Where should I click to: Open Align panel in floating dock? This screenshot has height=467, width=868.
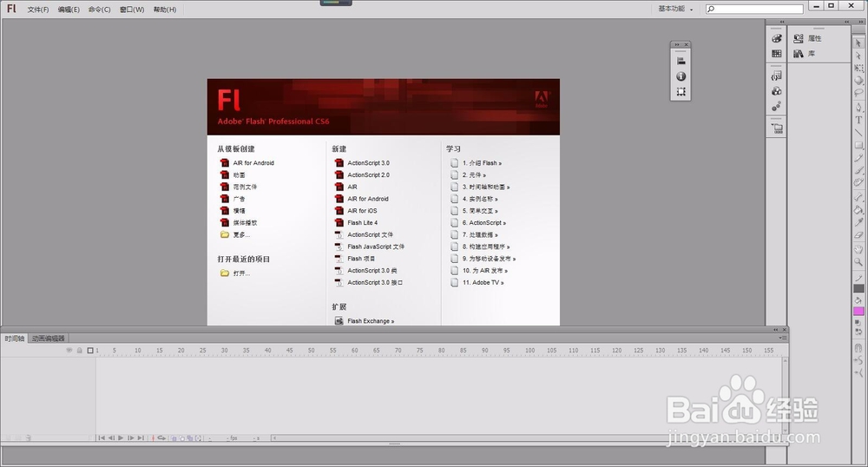click(x=681, y=62)
